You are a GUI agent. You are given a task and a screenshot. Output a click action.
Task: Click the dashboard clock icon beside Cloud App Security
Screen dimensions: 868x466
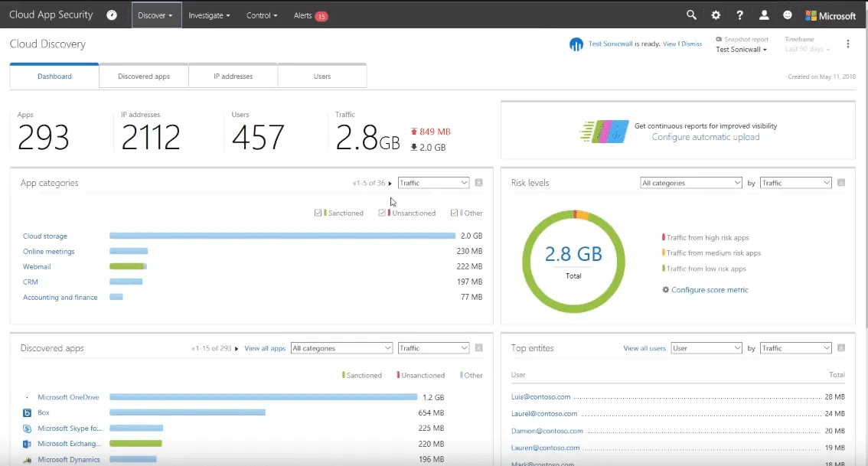112,15
